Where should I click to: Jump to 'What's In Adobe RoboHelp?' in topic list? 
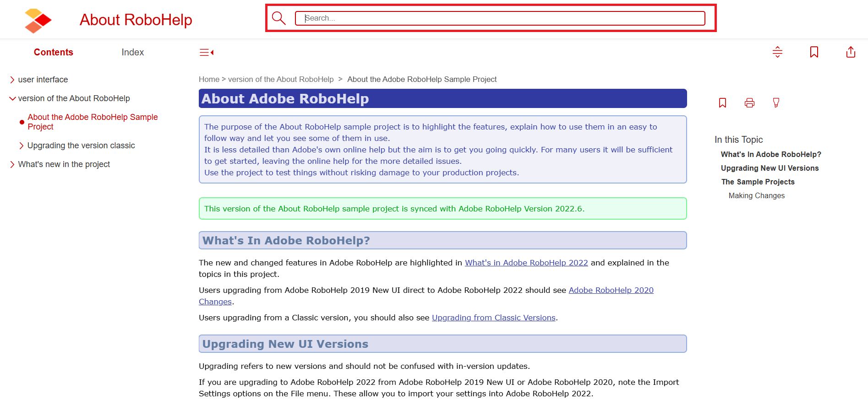771,154
